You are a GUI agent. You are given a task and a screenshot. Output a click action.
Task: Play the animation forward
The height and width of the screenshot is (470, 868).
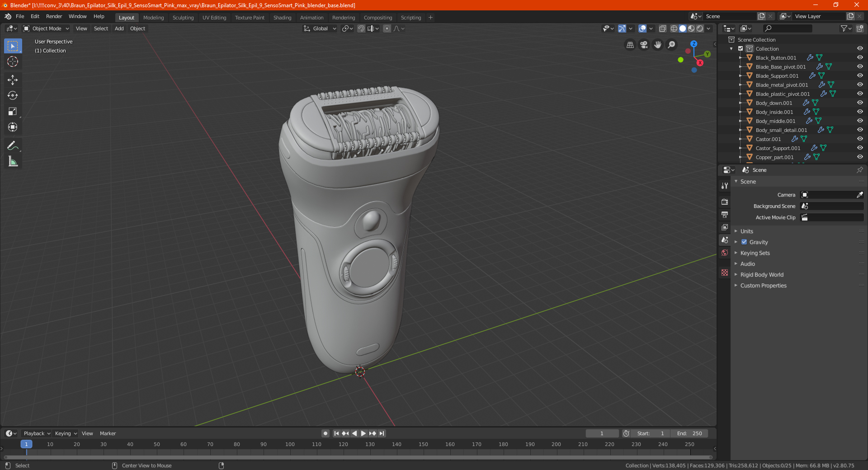[x=363, y=433]
